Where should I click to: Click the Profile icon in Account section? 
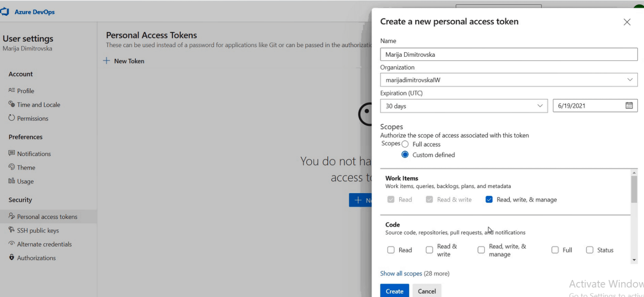pos(12,90)
